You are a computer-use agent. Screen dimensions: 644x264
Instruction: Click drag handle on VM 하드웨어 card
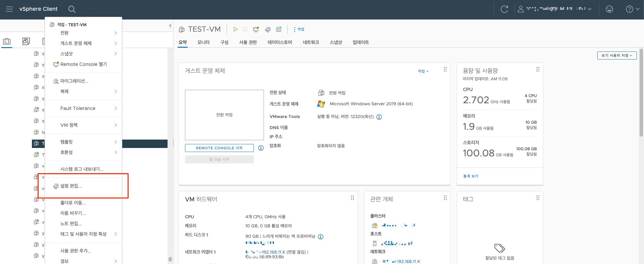point(353,198)
